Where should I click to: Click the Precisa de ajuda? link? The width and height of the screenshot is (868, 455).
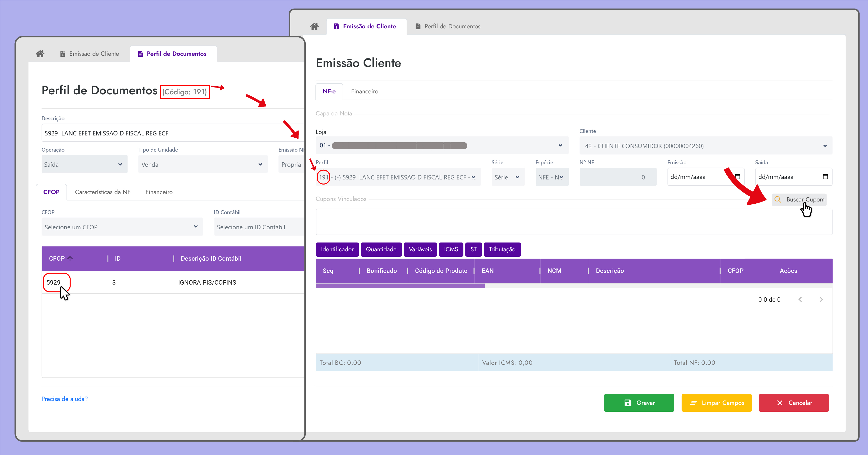click(64, 399)
